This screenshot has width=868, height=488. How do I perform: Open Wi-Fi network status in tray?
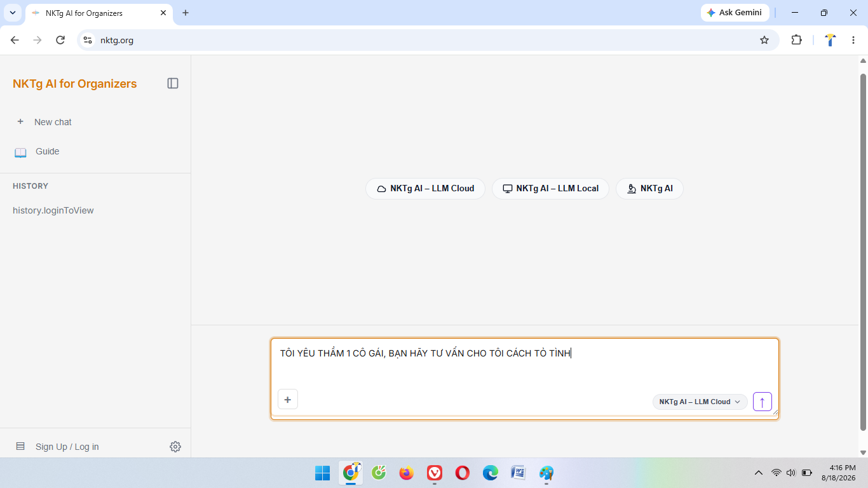(x=776, y=473)
